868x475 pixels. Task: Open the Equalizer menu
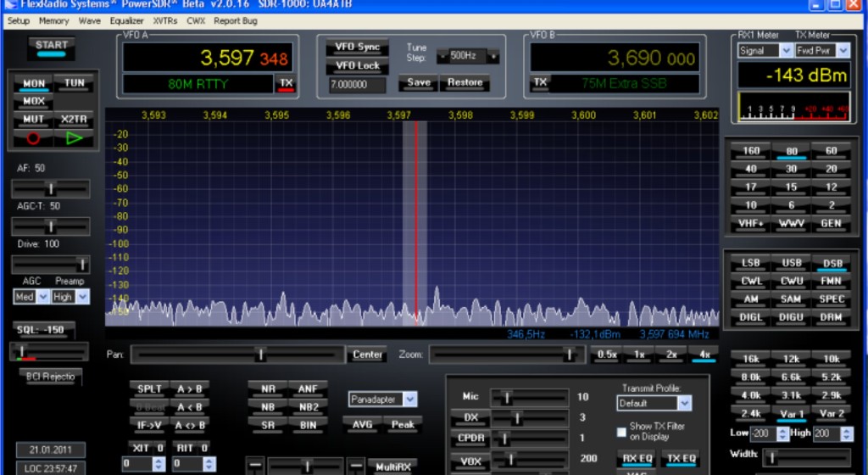tap(126, 20)
